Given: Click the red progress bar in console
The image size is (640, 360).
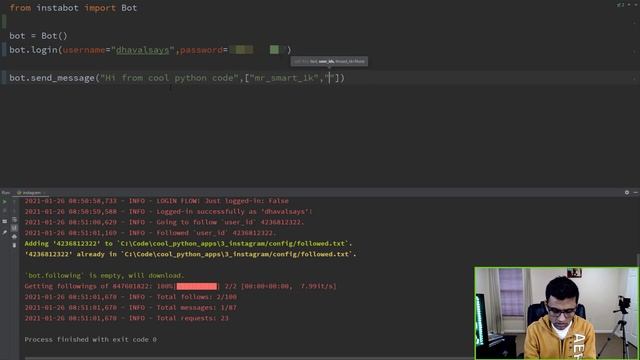Looking at the screenshot, I should pyautogui.click(x=197, y=287).
